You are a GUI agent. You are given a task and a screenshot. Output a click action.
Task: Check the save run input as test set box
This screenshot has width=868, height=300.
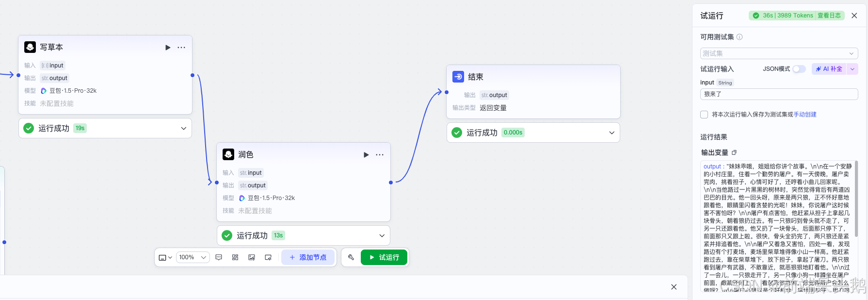pos(704,115)
